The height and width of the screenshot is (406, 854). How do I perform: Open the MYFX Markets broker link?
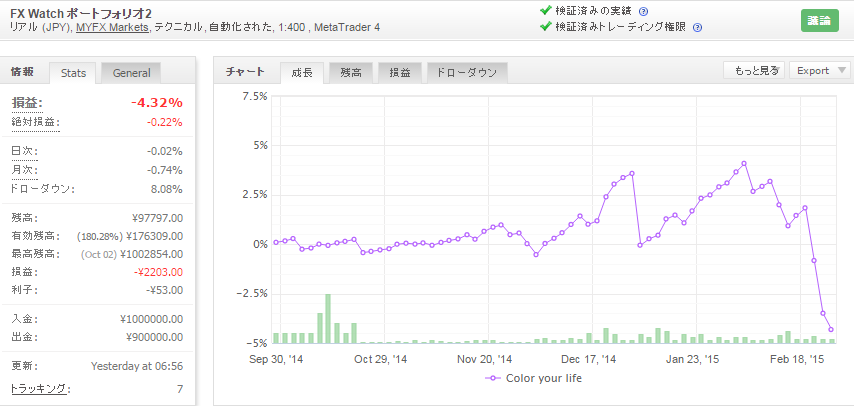point(112,27)
